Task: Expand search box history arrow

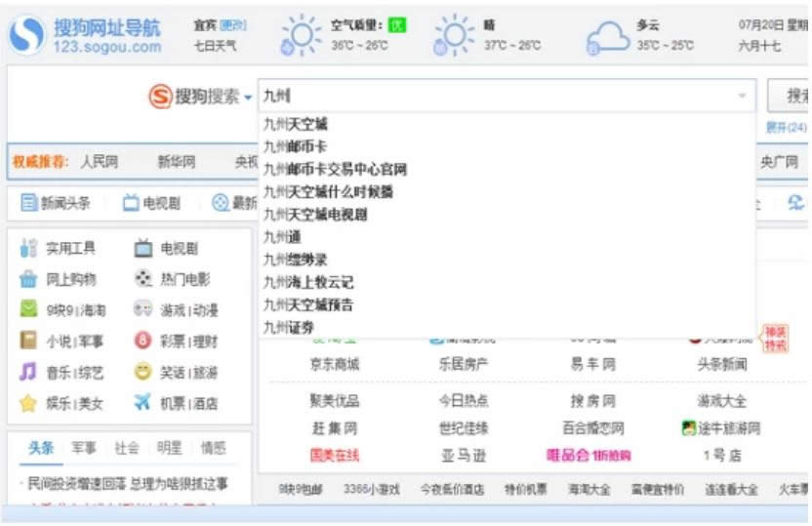Action: click(742, 96)
